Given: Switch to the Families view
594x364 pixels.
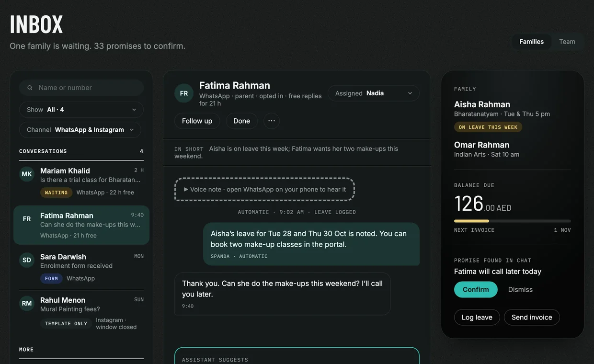Looking at the screenshot, I should pyautogui.click(x=531, y=42).
